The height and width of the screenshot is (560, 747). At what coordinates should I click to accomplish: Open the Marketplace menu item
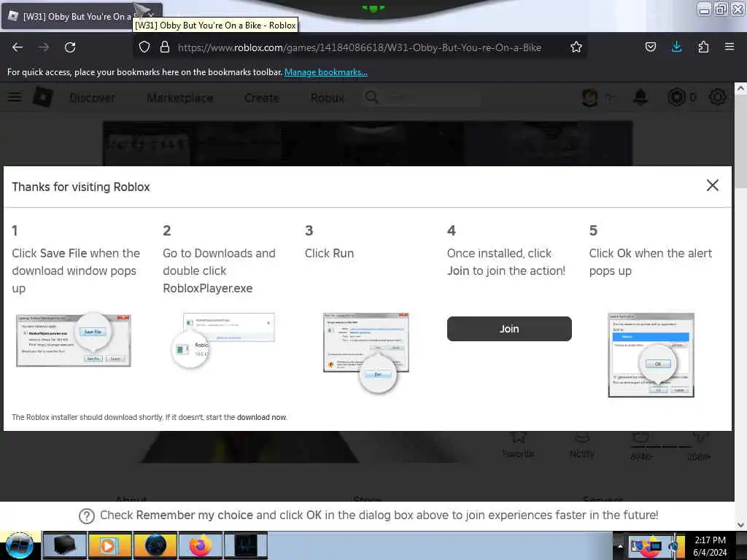point(180,98)
